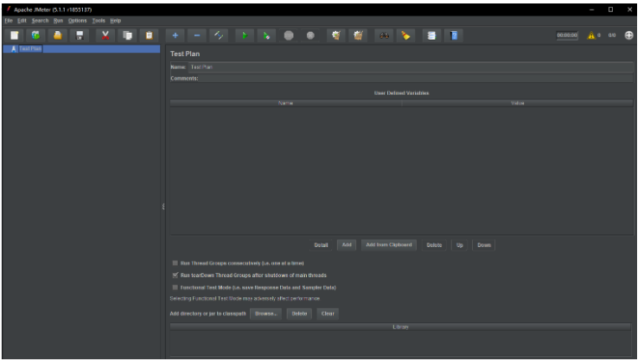Viewport: 644px width, 361px height.
Task: Click the elapsed time 00:00:00 display
Action: (x=567, y=35)
